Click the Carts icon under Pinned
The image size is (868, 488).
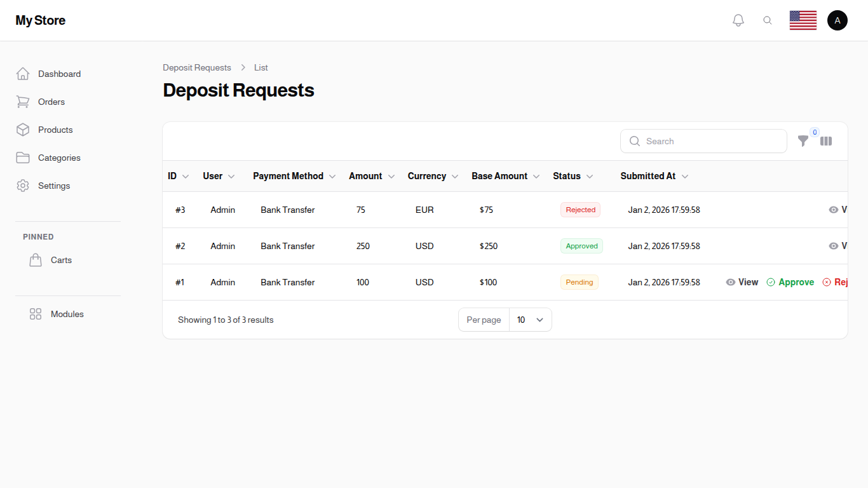click(36, 259)
